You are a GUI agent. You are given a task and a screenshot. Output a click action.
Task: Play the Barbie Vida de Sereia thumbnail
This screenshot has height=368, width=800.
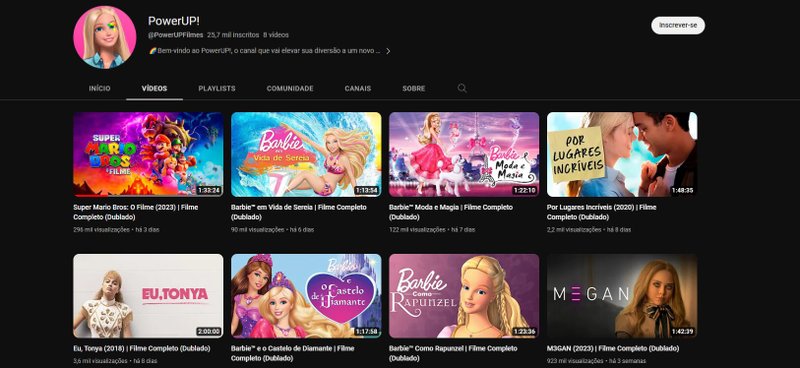click(x=306, y=154)
